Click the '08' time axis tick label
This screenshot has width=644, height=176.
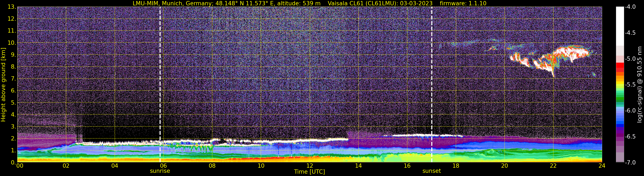[x=212, y=166]
